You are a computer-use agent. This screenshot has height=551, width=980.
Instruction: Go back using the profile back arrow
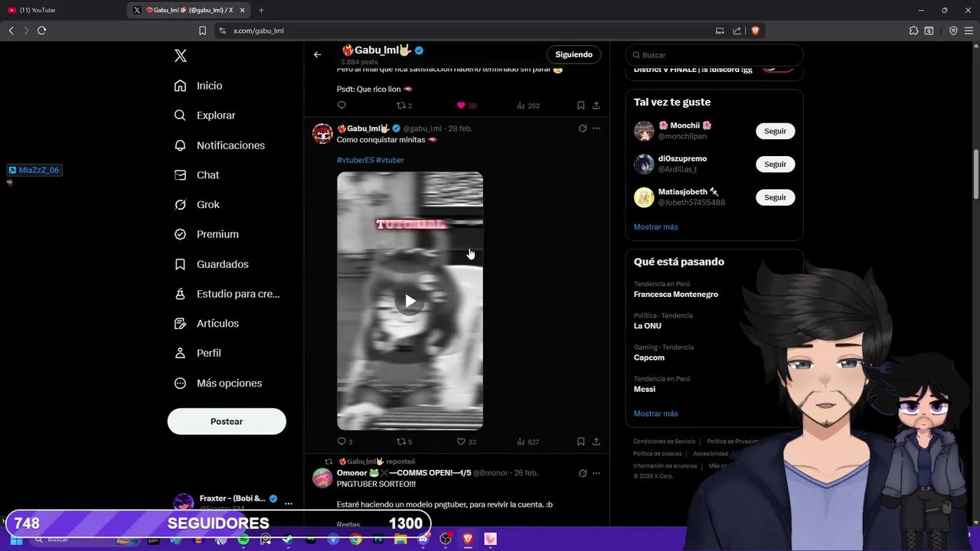(x=318, y=54)
